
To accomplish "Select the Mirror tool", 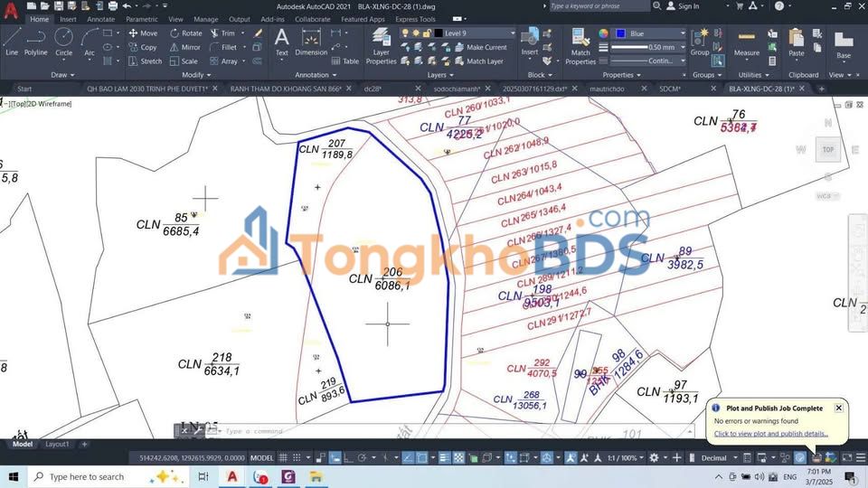I will pos(185,48).
